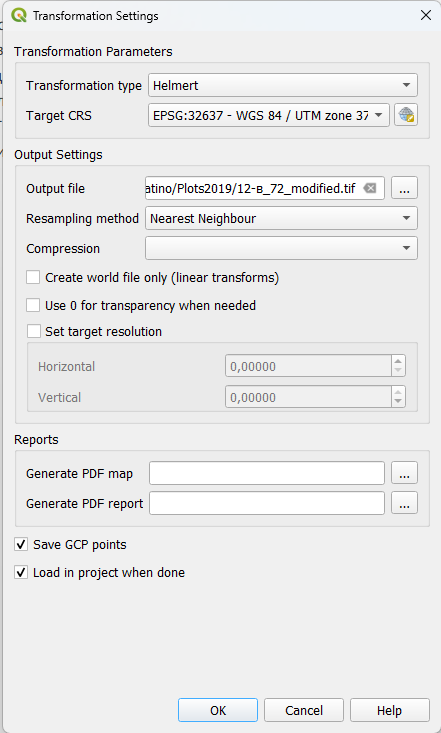441x733 pixels.
Task: Close the Transformation Settings dialog
Action: click(426, 15)
